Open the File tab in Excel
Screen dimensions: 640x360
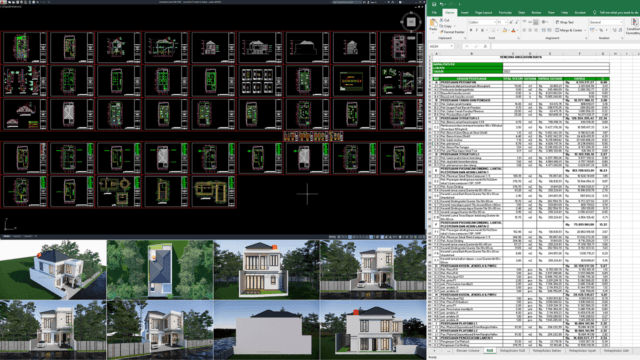(434, 13)
